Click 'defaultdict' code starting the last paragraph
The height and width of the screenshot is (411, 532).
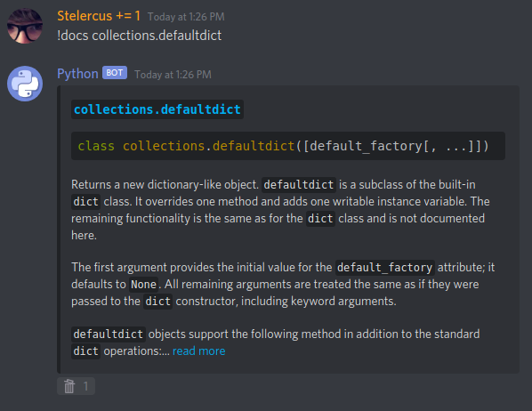click(x=109, y=334)
